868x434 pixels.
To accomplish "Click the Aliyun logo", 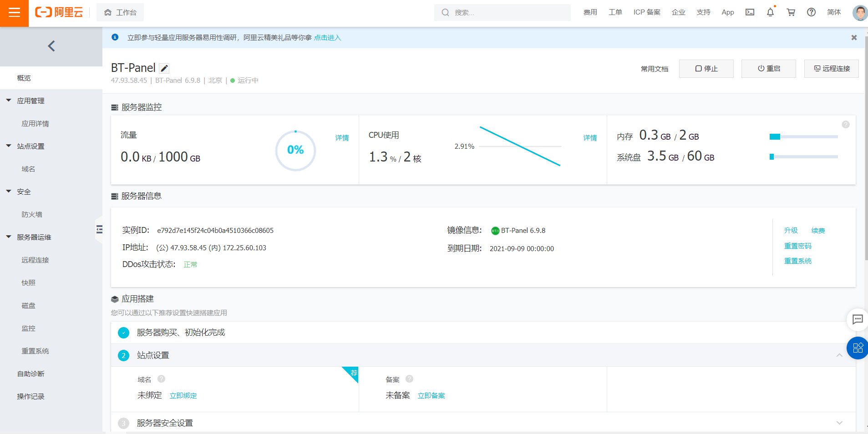I will (59, 12).
